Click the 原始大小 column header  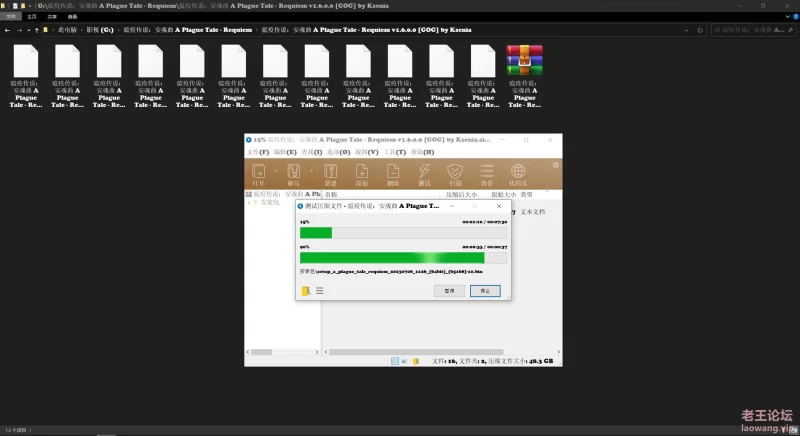point(504,194)
